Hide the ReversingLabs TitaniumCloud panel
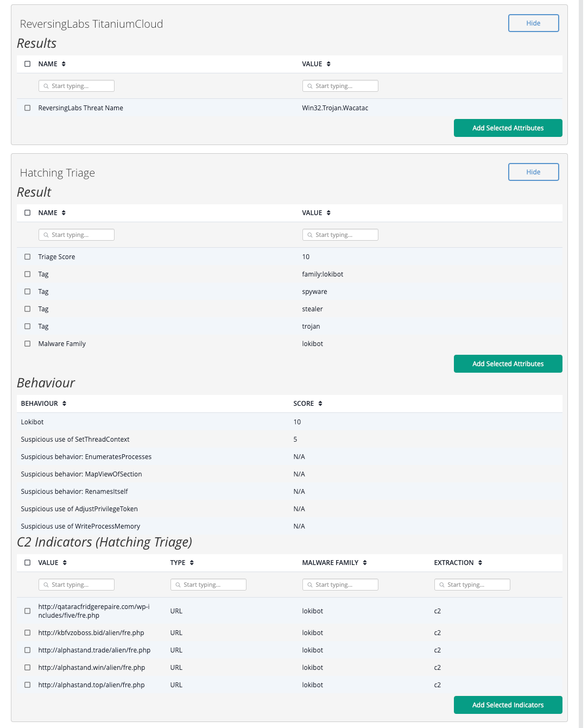Viewport: 588px width, 728px height. point(533,23)
